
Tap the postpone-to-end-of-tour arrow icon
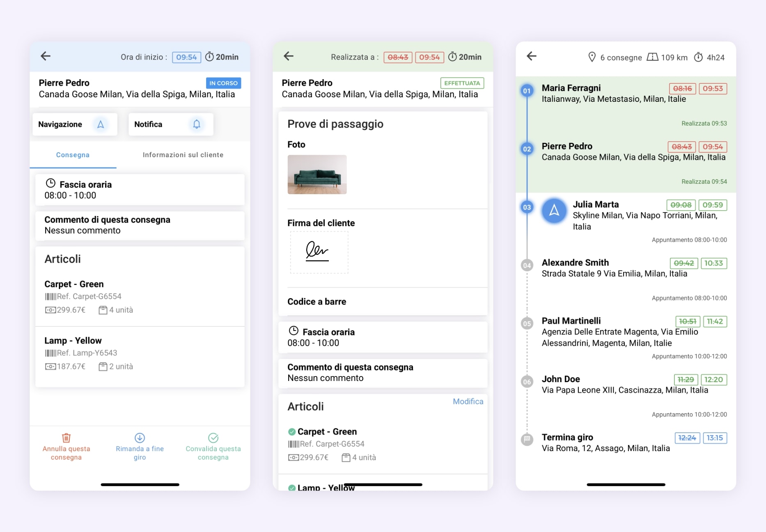click(140, 438)
